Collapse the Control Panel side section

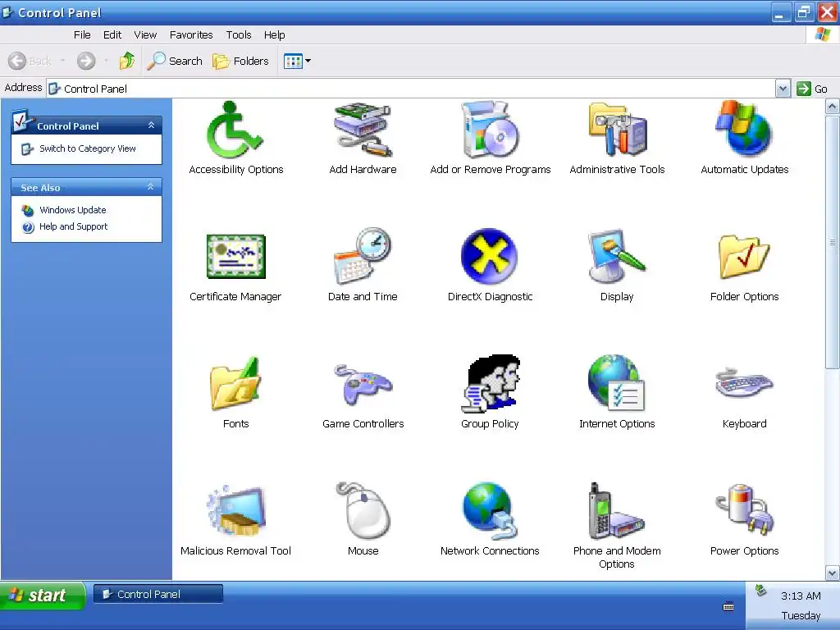pos(151,126)
